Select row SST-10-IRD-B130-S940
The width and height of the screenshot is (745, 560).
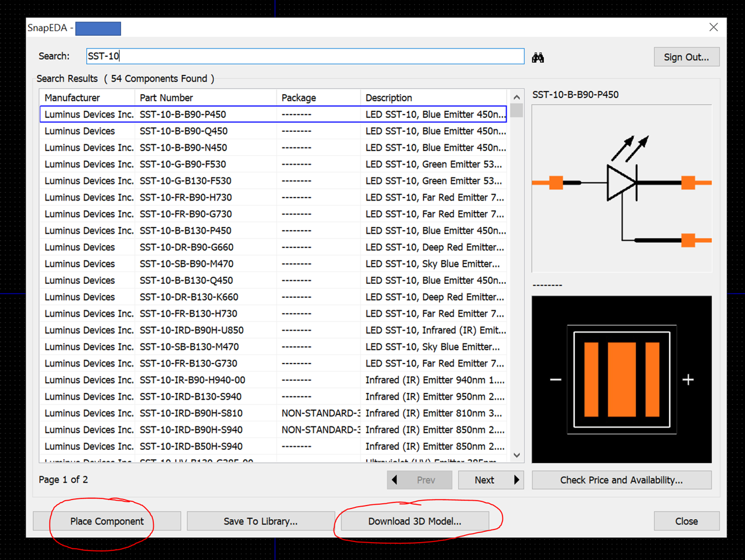click(x=273, y=396)
